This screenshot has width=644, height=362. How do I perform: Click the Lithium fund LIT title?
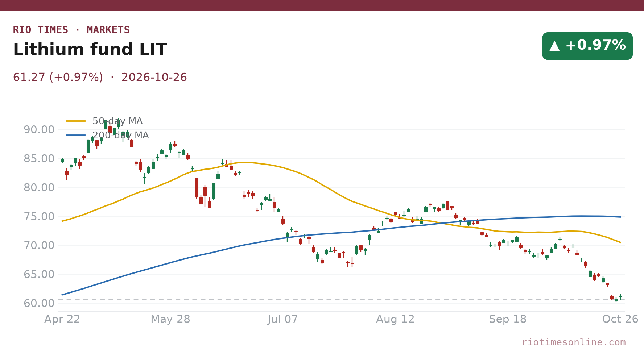[x=90, y=50]
